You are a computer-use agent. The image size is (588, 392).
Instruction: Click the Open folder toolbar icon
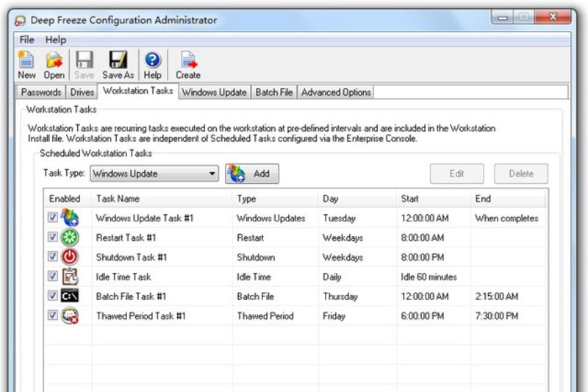[x=54, y=60]
